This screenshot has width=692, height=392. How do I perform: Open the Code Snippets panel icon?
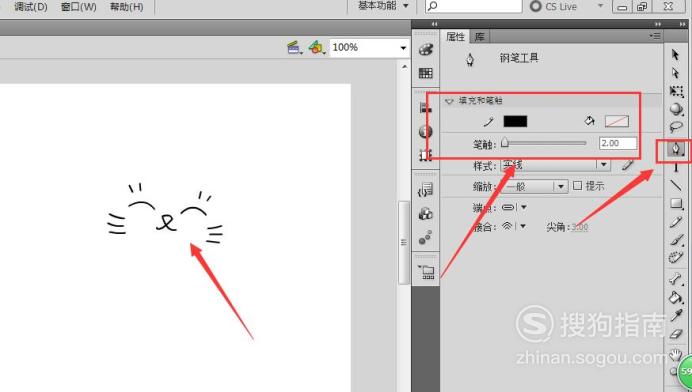[425, 190]
